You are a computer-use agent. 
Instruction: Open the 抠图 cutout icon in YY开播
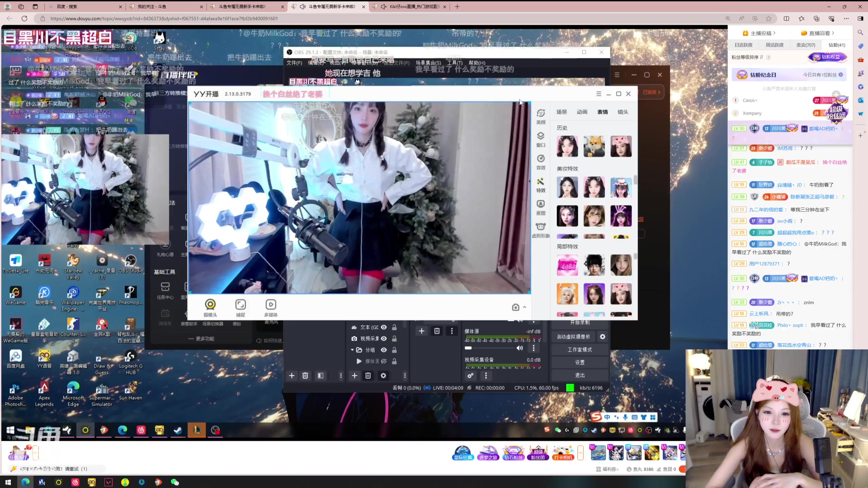(541, 207)
